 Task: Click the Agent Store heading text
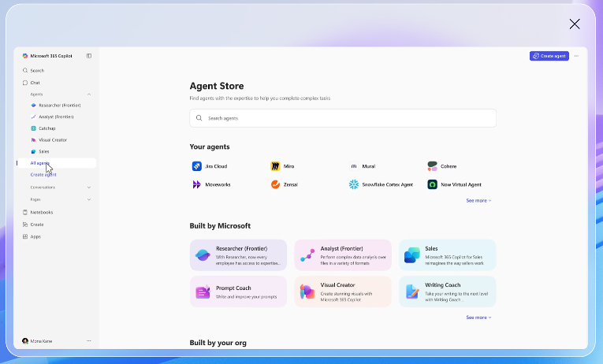[217, 86]
